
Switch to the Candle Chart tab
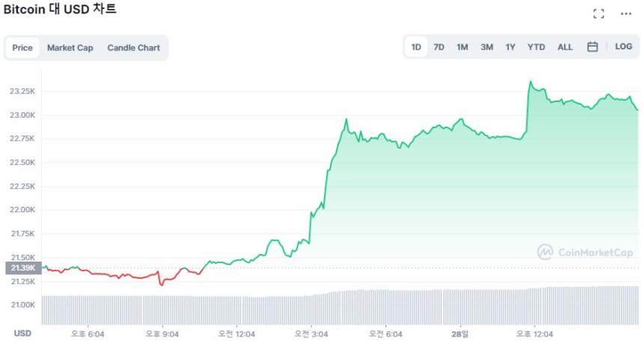click(133, 48)
